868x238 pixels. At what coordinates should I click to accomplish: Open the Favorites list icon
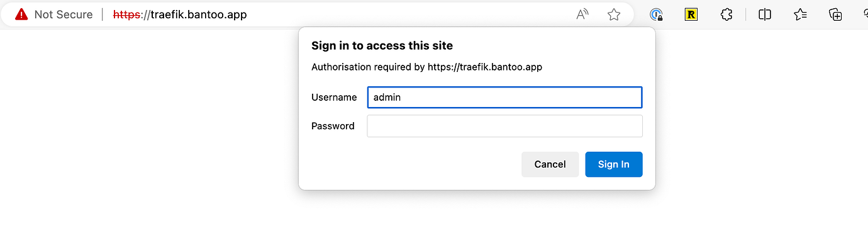coord(800,14)
